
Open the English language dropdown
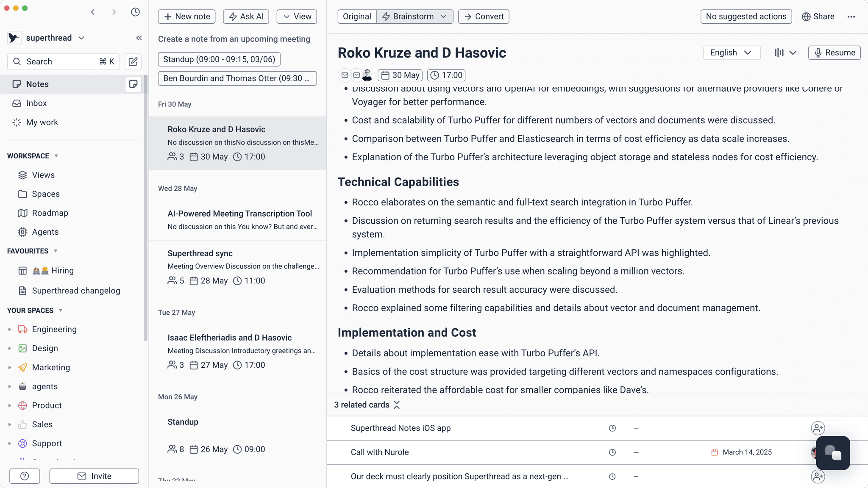(732, 53)
